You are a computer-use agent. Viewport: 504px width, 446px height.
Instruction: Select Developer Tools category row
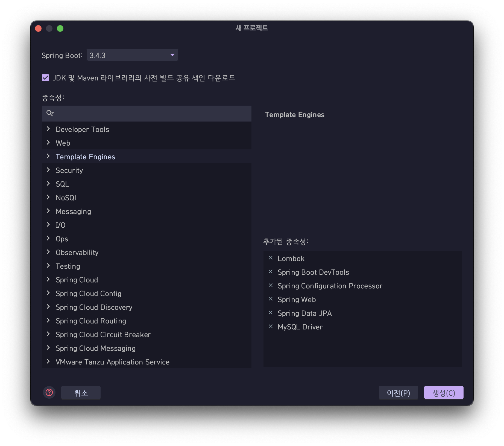point(147,129)
